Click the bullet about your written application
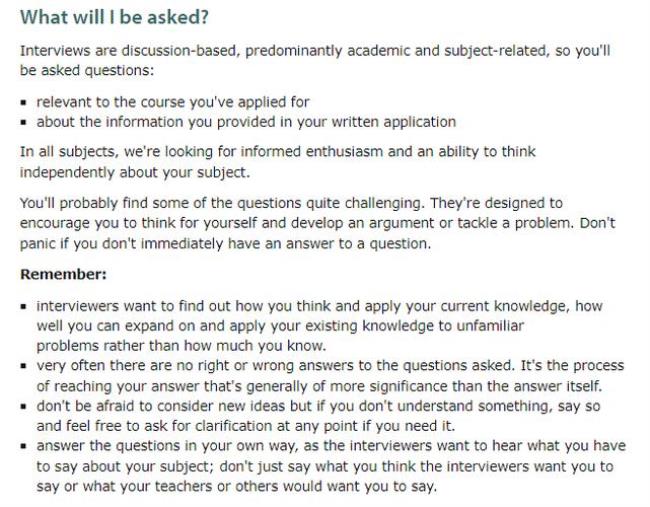 click(246, 122)
